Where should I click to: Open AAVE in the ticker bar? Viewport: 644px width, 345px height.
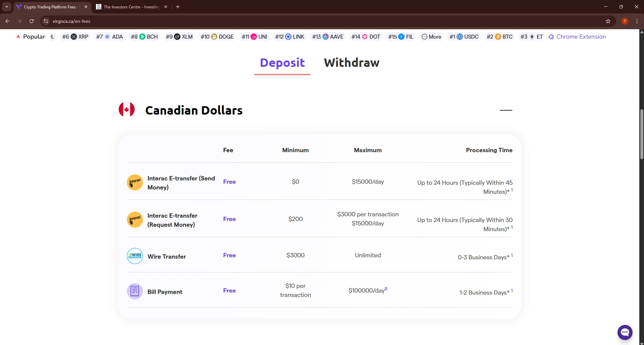(x=328, y=37)
